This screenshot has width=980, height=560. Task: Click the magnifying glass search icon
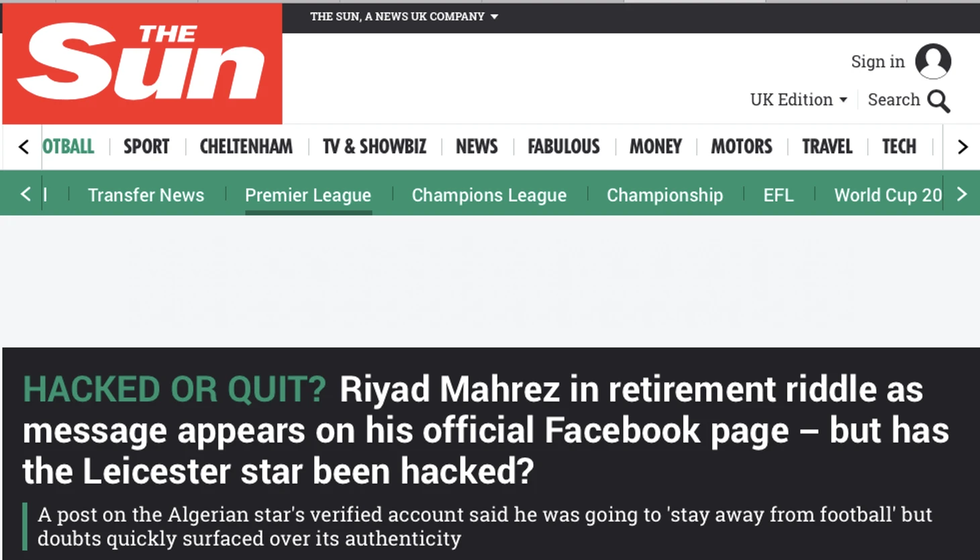click(938, 101)
